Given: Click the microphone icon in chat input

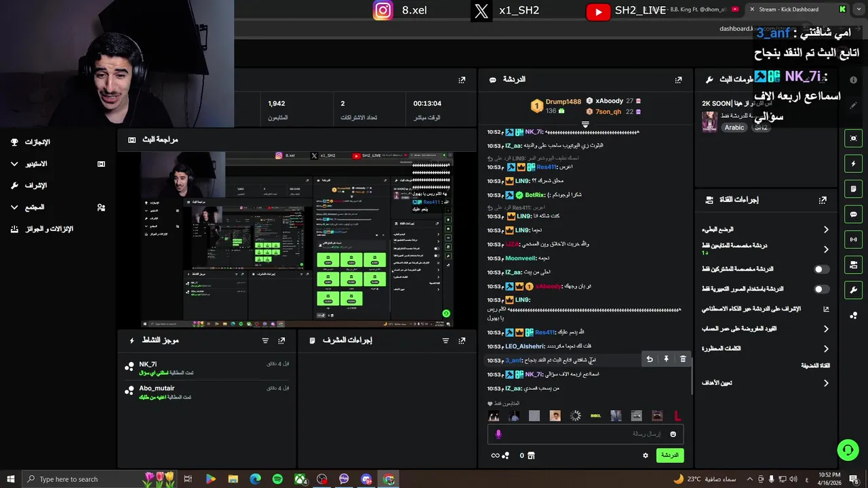Looking at the screenshot, I should (498, 434).
